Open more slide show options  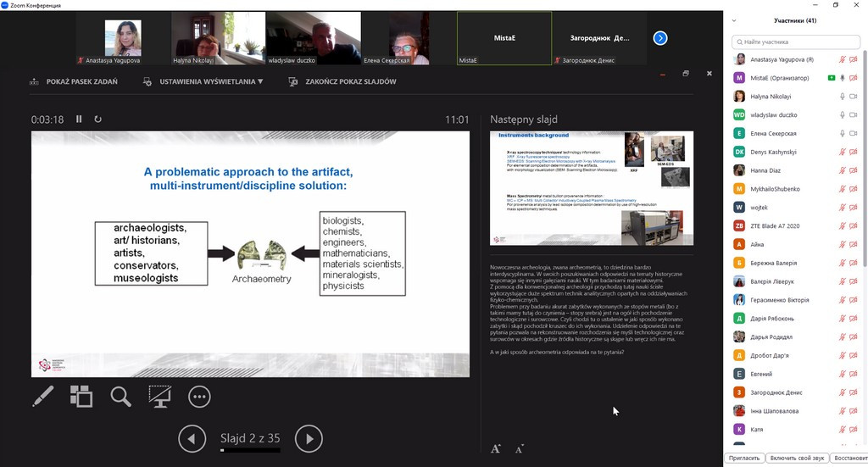tap(199, 397)
